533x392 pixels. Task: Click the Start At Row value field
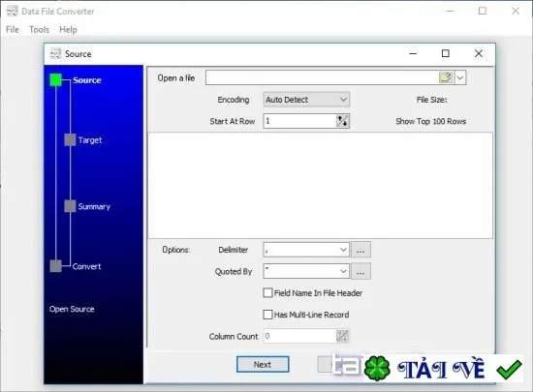(x=299, y=121)
